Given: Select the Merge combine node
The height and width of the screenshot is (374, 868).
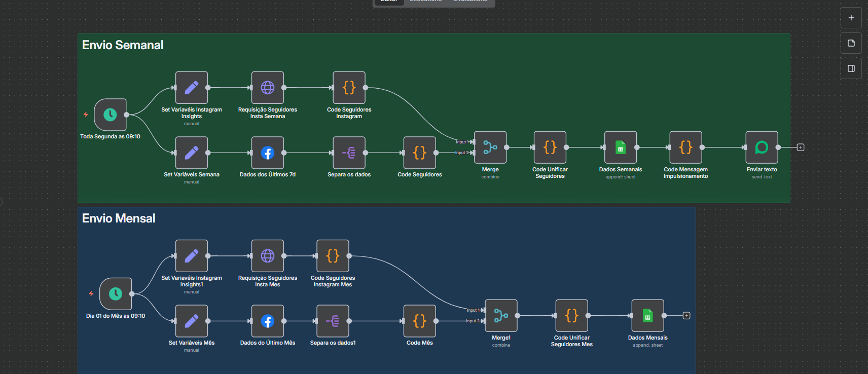Looking at the screenshot, I should (x=490, y=147).
